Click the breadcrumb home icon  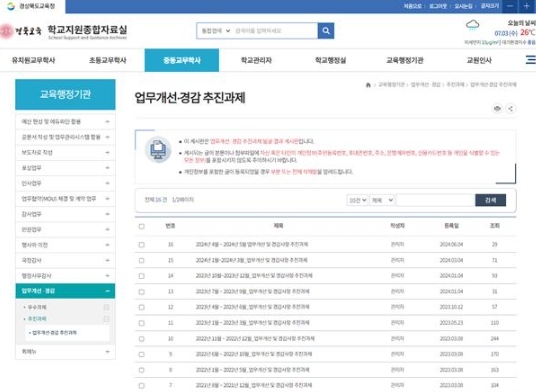(x=368, y=85)
